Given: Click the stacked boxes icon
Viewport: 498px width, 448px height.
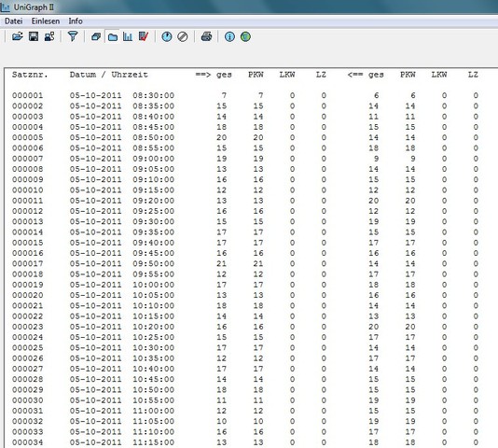Looking at the screenshot, I should coord(96,37).
